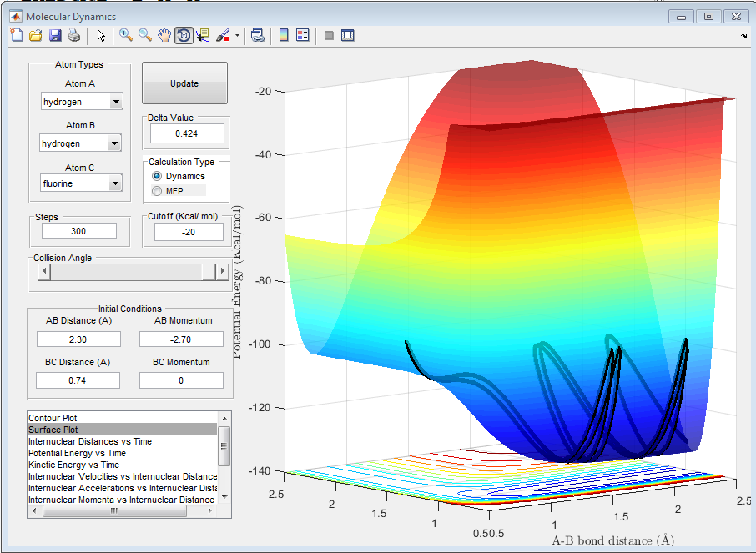Open the Atom A dropdown
The height and width of the screenshot is (553, 756).
(x=116, y=102)
